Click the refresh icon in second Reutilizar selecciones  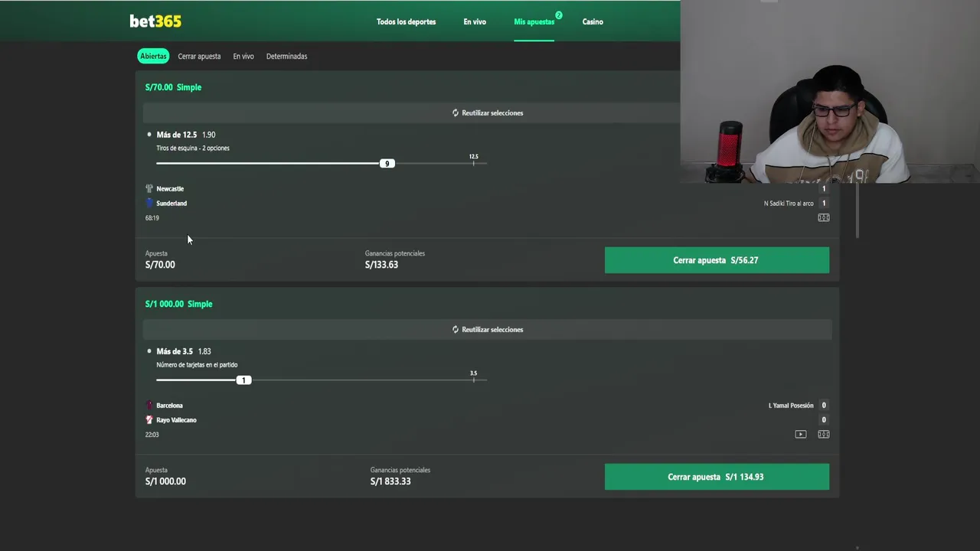(x=455, y=329)
